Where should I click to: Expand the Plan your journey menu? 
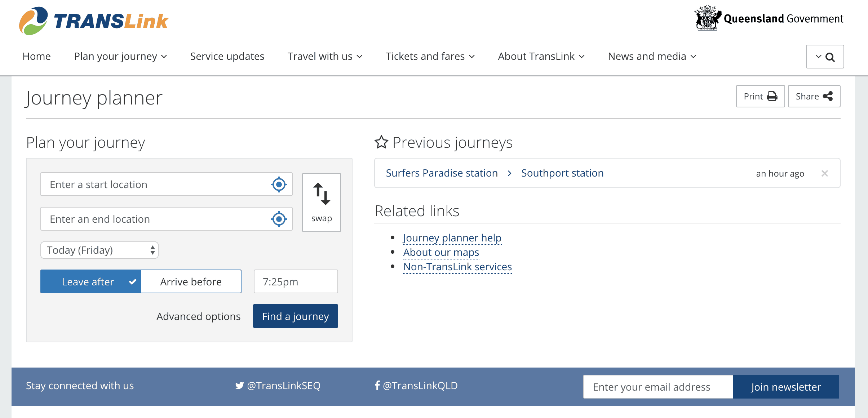pos(120,56)
